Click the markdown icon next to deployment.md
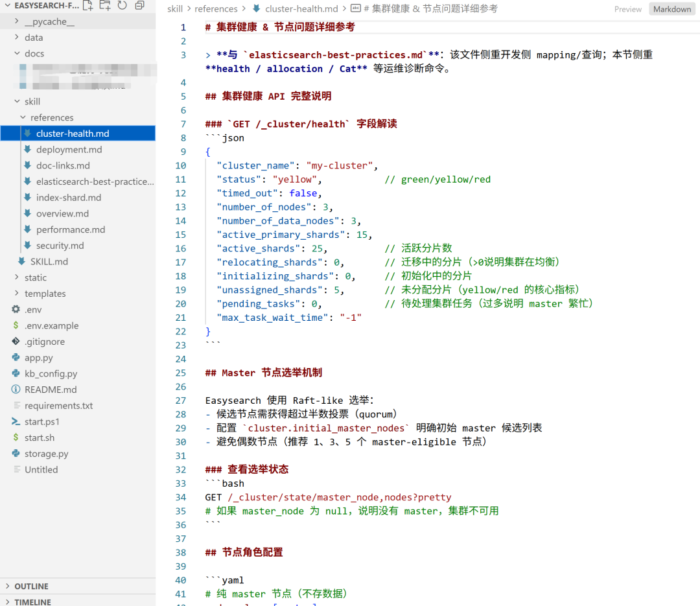Screen dimensions: 700x606 coord(28,149)
